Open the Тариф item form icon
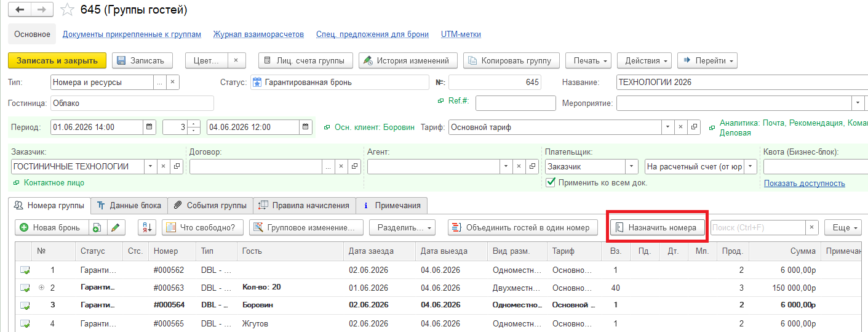Screen dimensions: 868x332 point(695,128)
